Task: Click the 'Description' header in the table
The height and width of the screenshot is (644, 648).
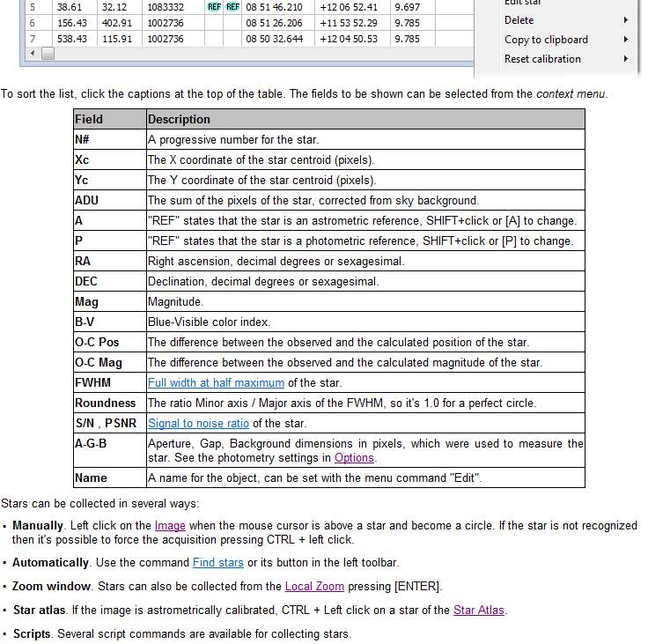Action: (365, 119)
